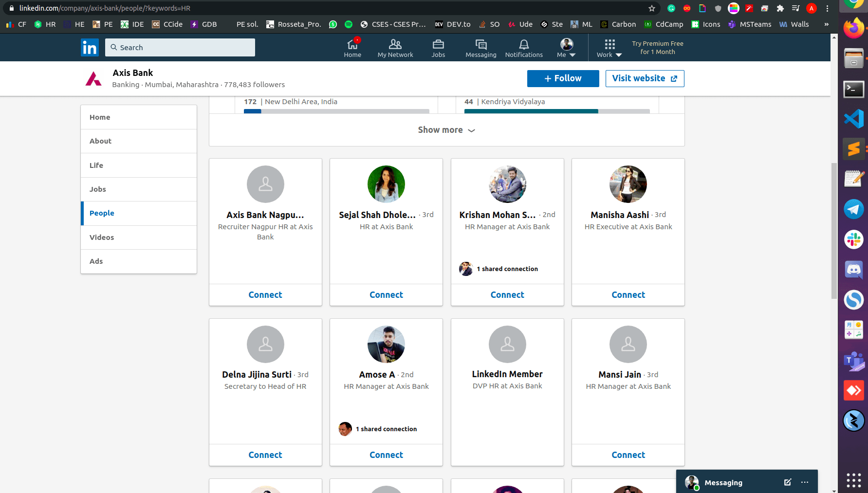The width and height of the screenshot is (868, 493).
Task: Open My Network icon
Action: click(395, 48)
